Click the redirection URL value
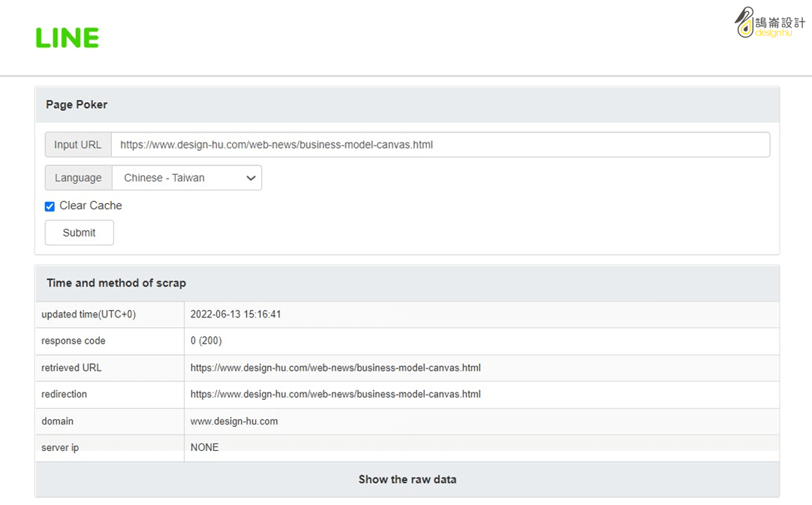The width and height of the screenshot is (812, 505). pos(335,394)
